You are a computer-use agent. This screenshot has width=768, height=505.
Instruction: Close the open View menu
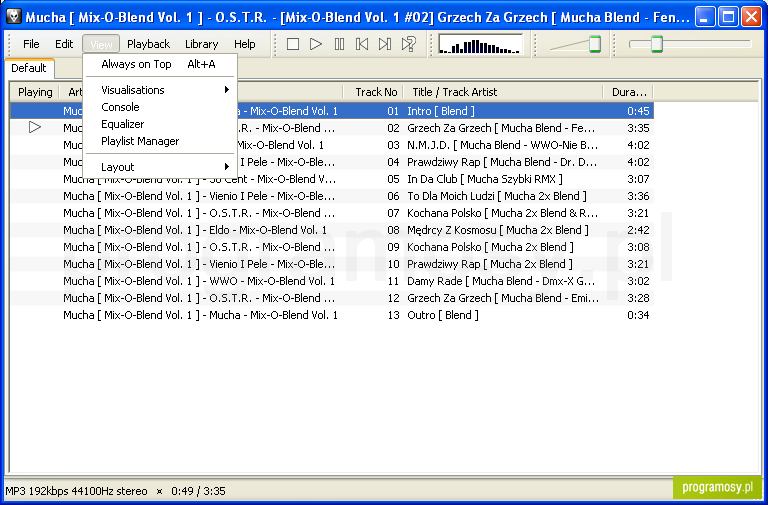pos(101,44)
